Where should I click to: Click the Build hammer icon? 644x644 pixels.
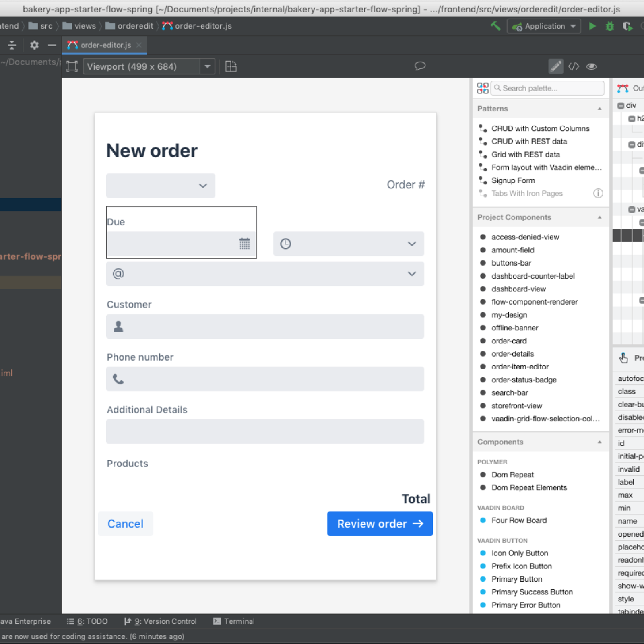[495, 26]
